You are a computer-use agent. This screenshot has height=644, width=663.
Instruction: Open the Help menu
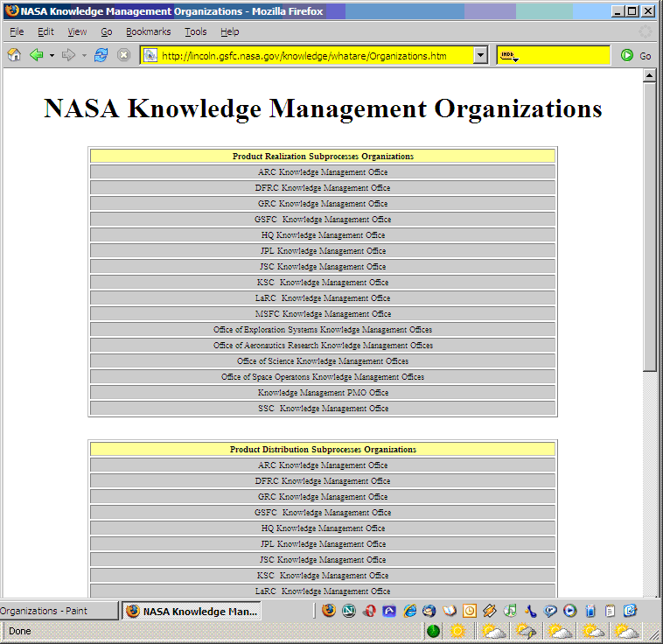click(229, 31)
